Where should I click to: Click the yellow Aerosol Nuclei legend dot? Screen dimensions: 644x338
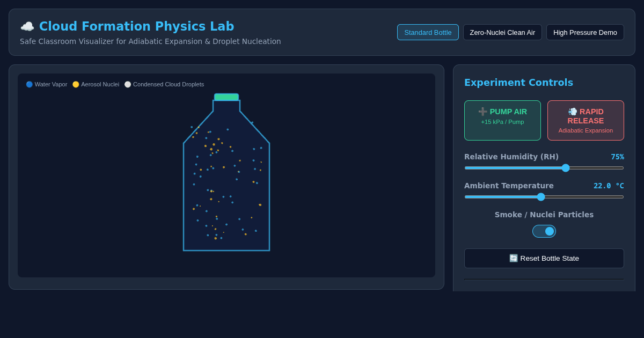pyautogui.click(x=76, y=84)
